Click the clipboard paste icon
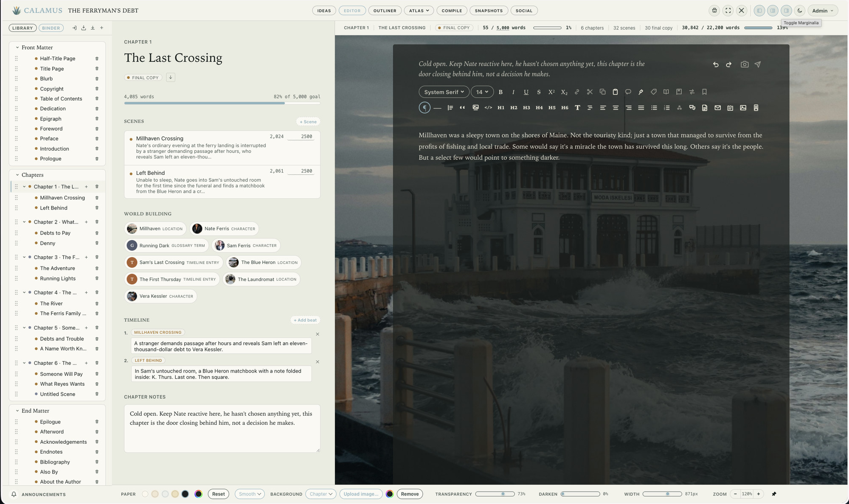Screen dimensions: 849x504 tap(615, 92)
